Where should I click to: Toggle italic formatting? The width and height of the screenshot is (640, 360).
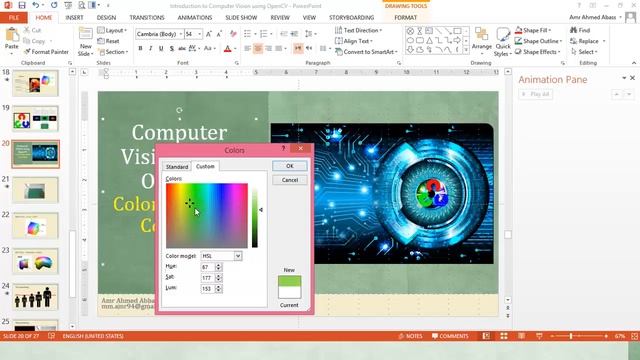[x=151, y=49]
